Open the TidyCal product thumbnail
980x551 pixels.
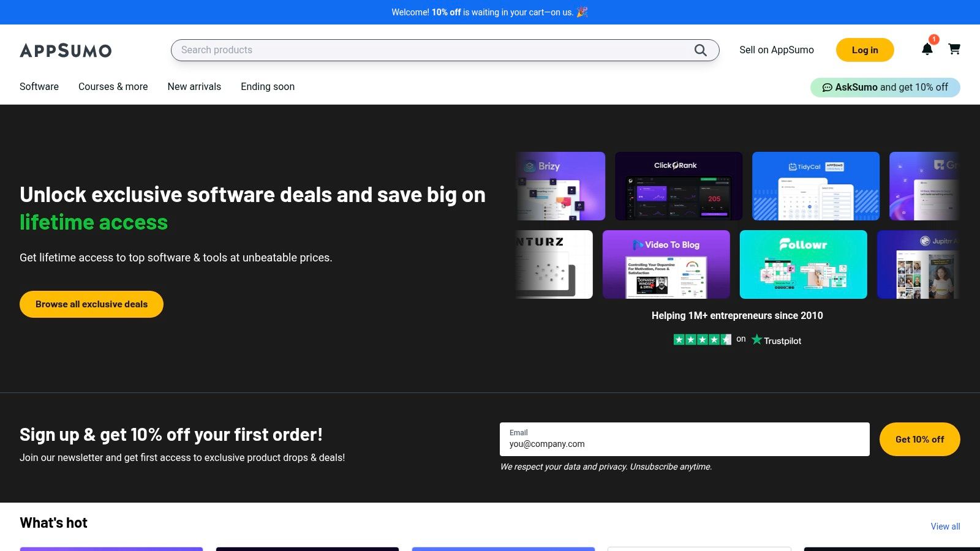click(816, 186)
